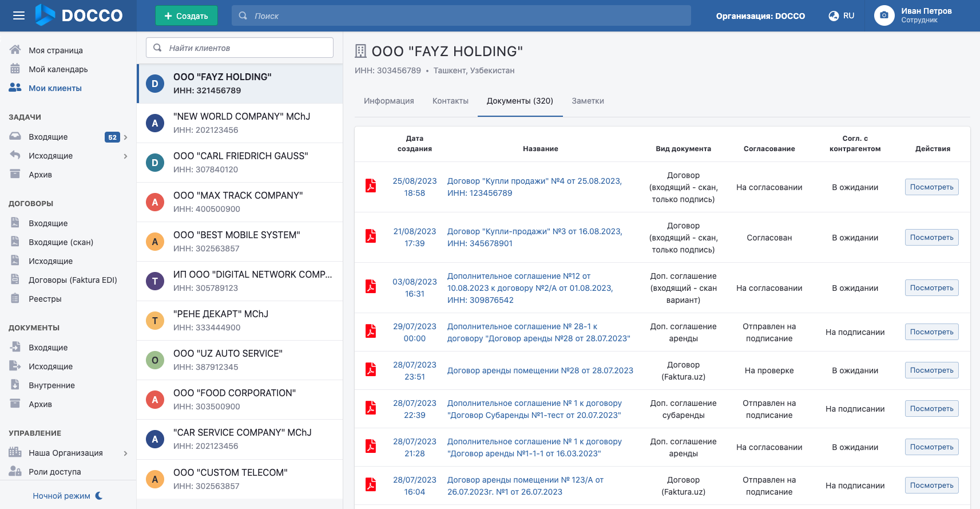Select client ООО "CARL FRIEDRICH GAUSS"
980x509 pixels.
click(240, 163)
